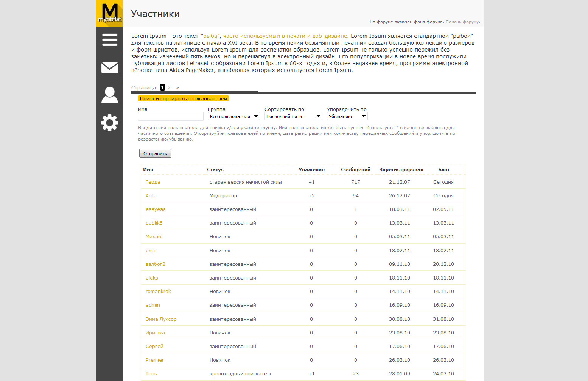
Task: Open the Помочь форуму link
Action: pyautogui.click(x=462, y=22)
